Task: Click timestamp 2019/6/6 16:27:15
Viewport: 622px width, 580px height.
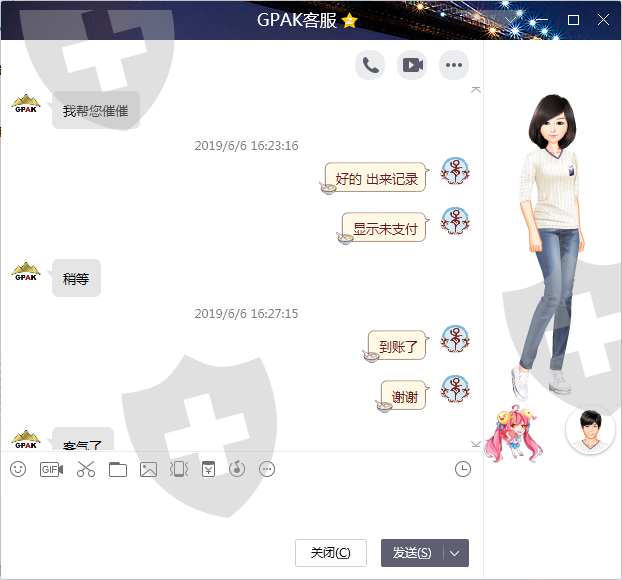Action: 246,314
